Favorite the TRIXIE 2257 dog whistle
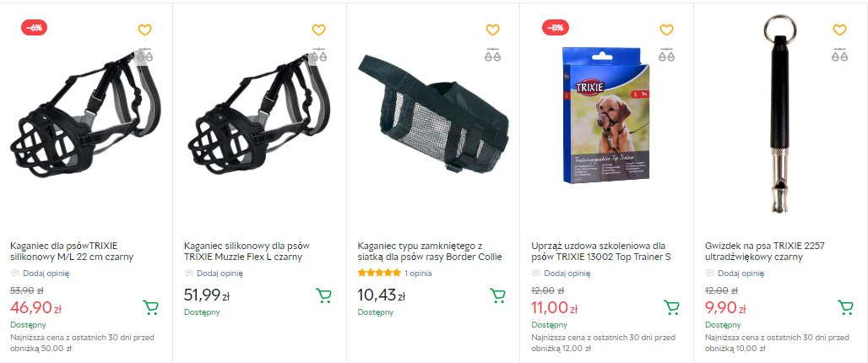Screen dimensions: 868x363 point(840,30)
